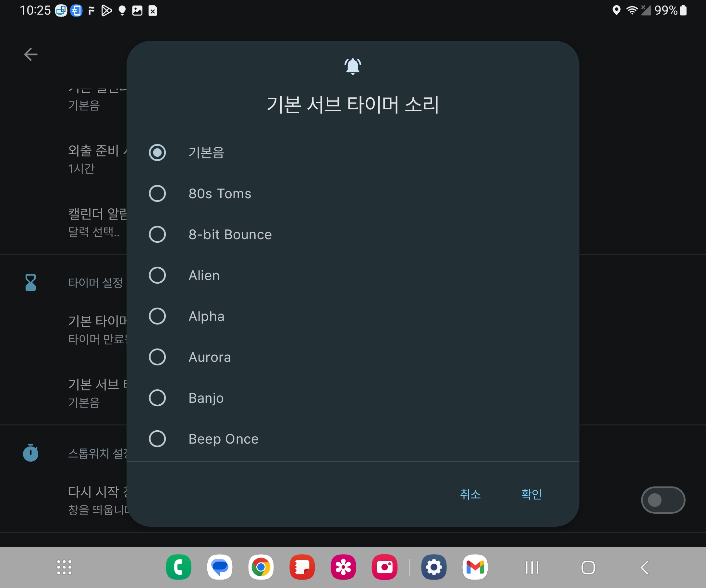The width and height of the screenshot is (706, 588).
Task: Choose the 8-bit Bounce sound
Action: tap(157, 234)
